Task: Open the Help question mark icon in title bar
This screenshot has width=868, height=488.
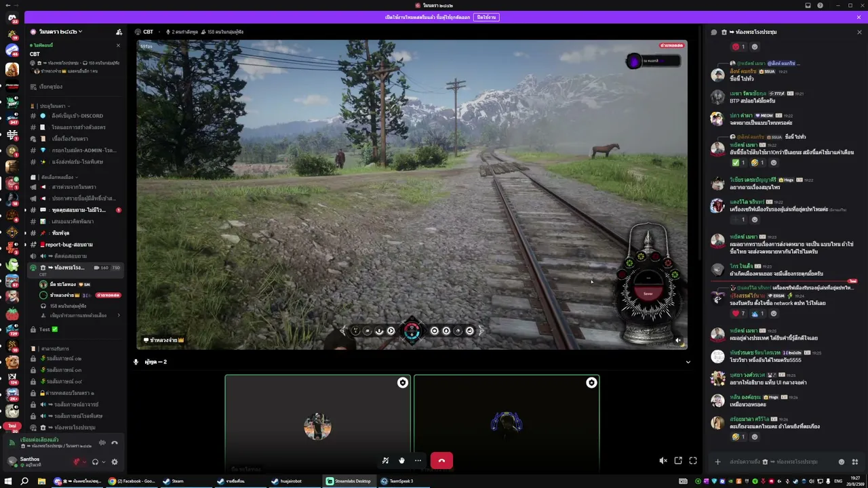Action: coord(821,5)
